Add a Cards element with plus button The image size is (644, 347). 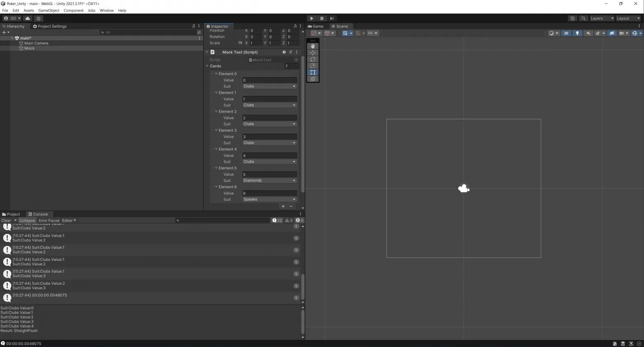click(x=283, y=206)
